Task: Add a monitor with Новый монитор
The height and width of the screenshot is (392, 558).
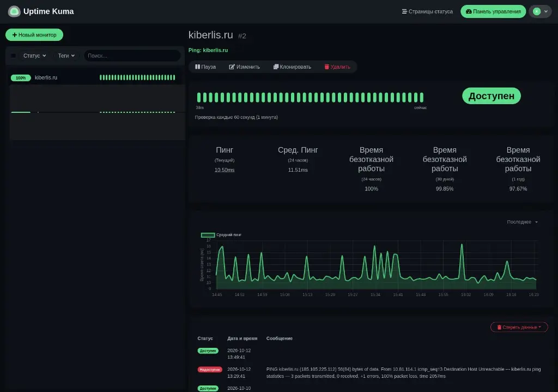Action: pos(34,35)
